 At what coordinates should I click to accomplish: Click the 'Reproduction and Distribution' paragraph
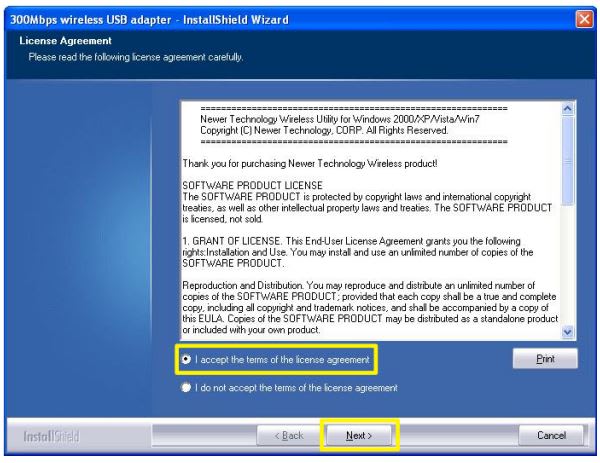pyautogui.click(x=370, y=308)
